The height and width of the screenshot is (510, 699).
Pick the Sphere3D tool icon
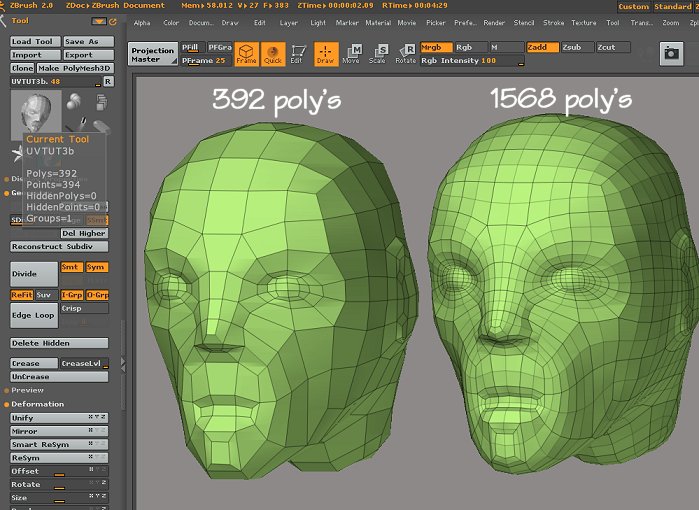coord(74,102)
